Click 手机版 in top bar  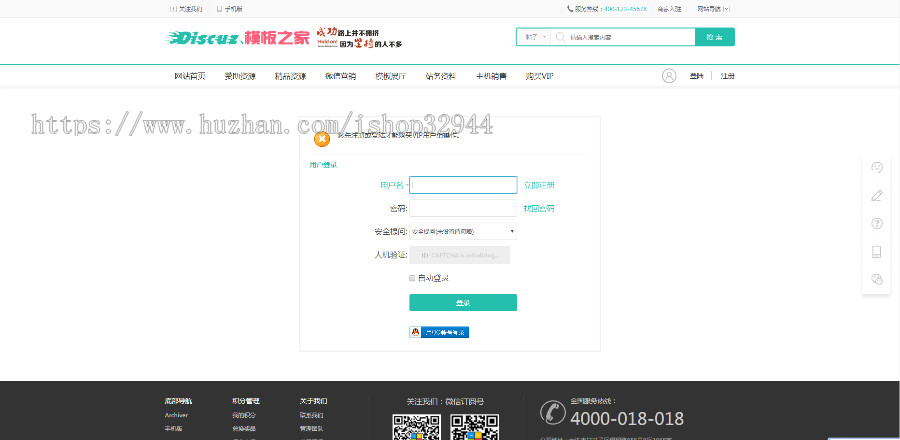pos(230,9)
